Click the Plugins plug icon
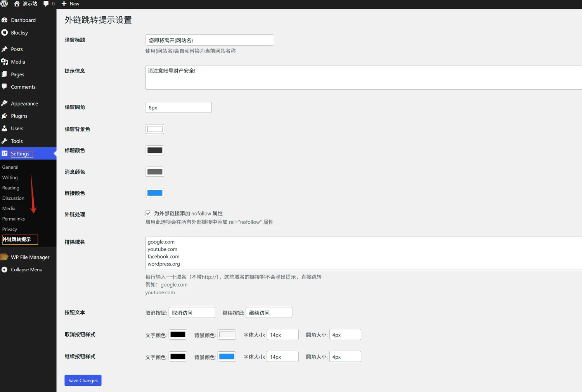This screenshot has height=392, width=582. (5, 116)
